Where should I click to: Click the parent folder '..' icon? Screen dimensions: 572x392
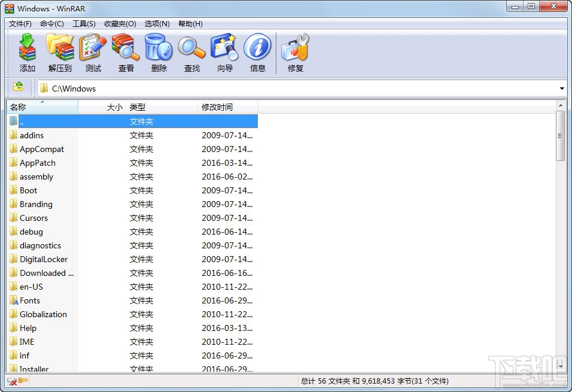click(x=14, y=121)
